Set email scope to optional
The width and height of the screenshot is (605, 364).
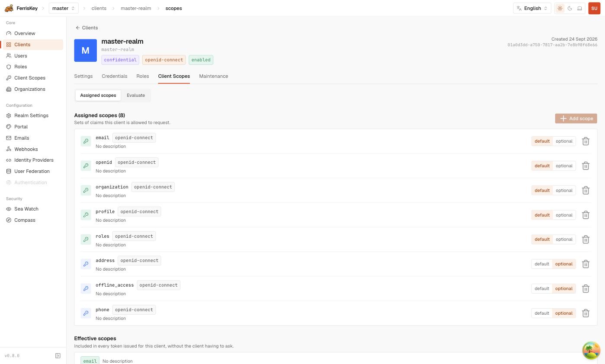pyautogui.click(x=564, y=141)
